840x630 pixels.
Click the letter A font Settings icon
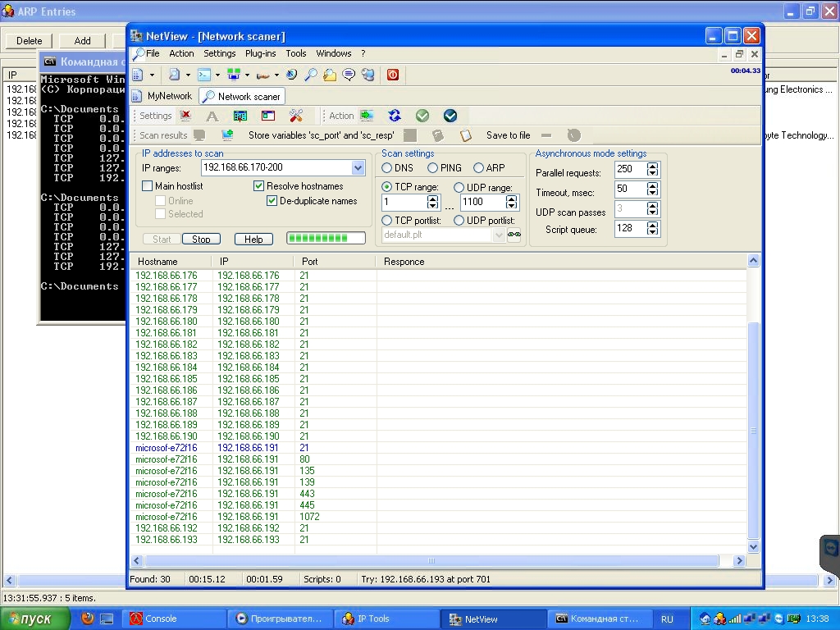pyautogui.click(x=212, y=116)
